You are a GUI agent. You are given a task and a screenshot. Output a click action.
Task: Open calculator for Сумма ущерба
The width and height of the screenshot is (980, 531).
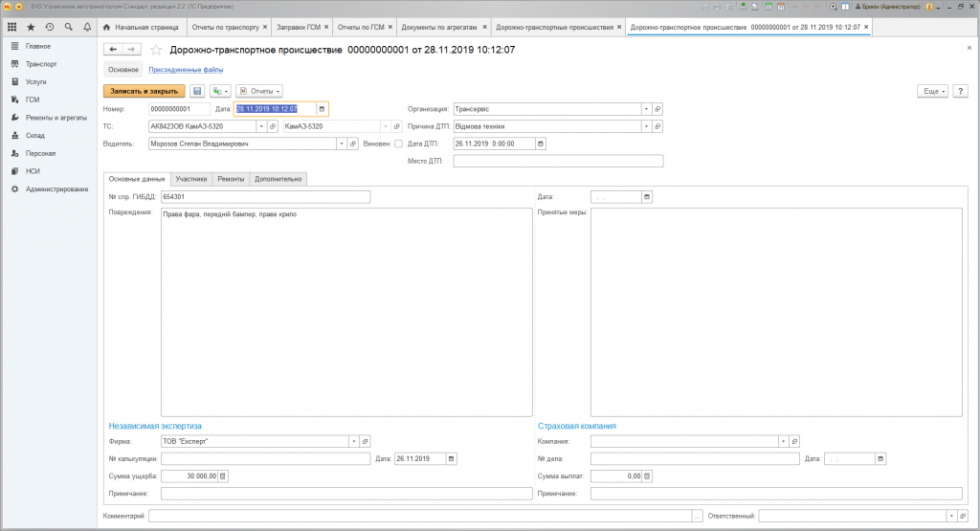coord(222,476)
